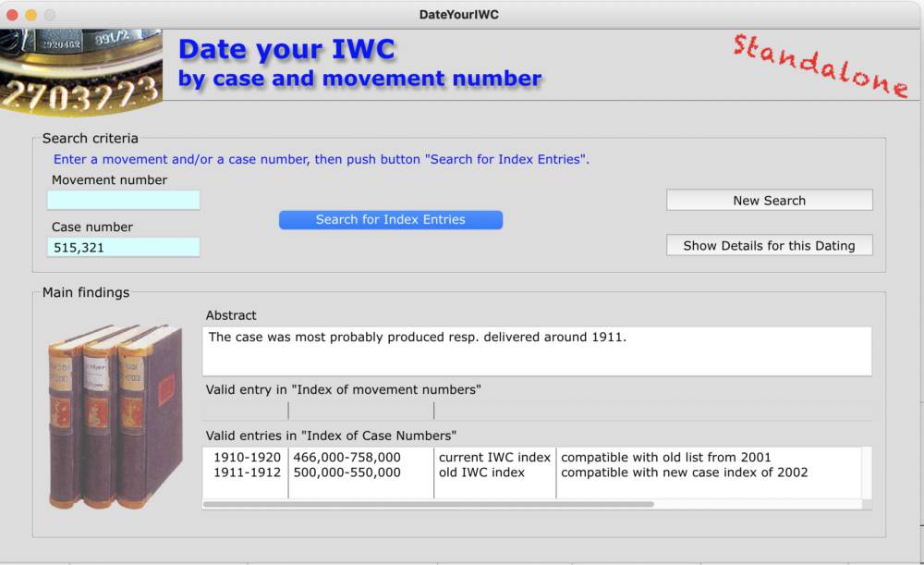The width and height of the screenshot is (924, 565).
Task: Click the blue 'Enter a movement and/or a case number' hint
Action: (x=322, y=159)
